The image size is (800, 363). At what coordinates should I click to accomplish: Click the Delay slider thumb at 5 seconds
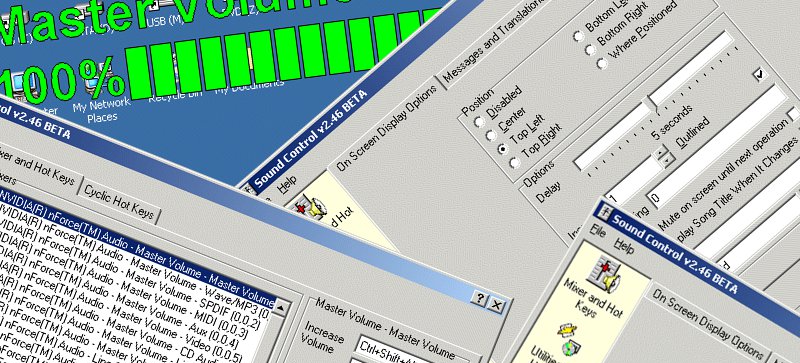coord(652,104)
